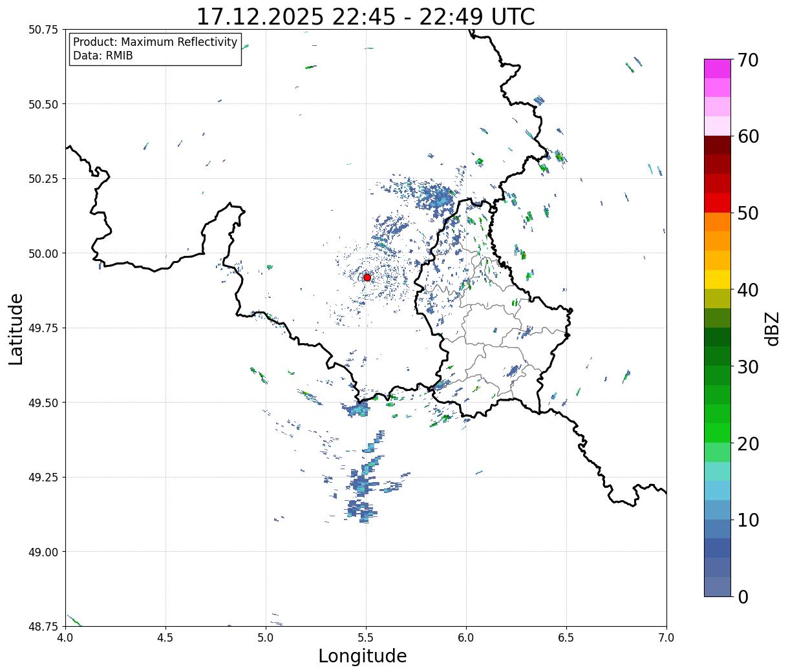
Task: Click the bright red colorbar swatch above 50
Action: point(718,202)
